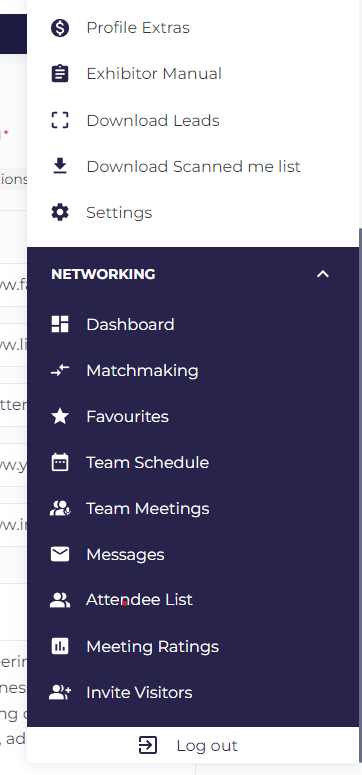Click the Team Schedule calendar icon
362x775 pixels.
pos(60,463)
